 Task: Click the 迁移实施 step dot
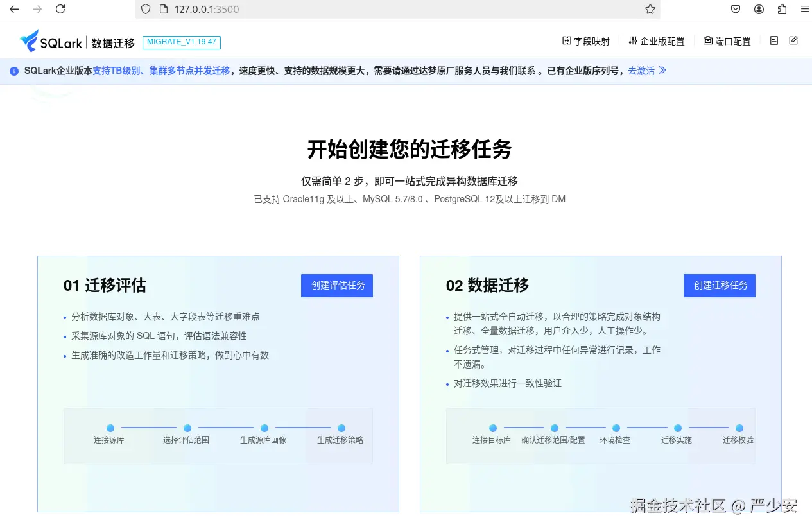(678, 428)
